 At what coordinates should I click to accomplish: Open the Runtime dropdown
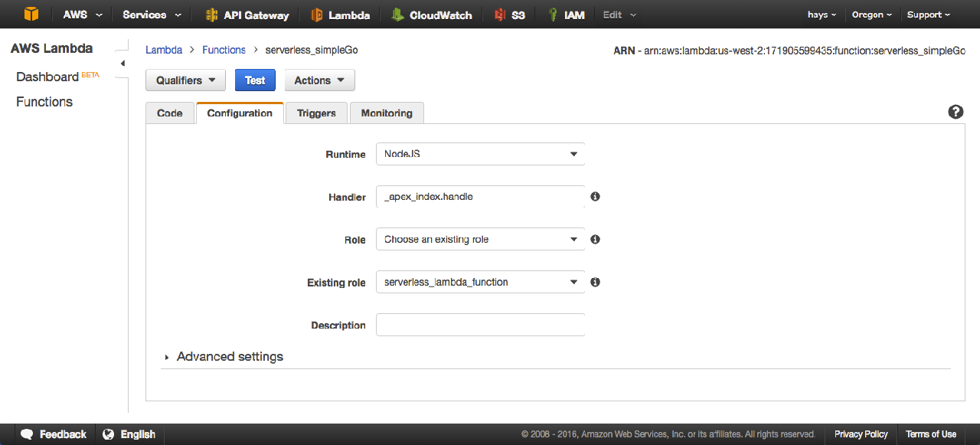click(x=480, y=154)
